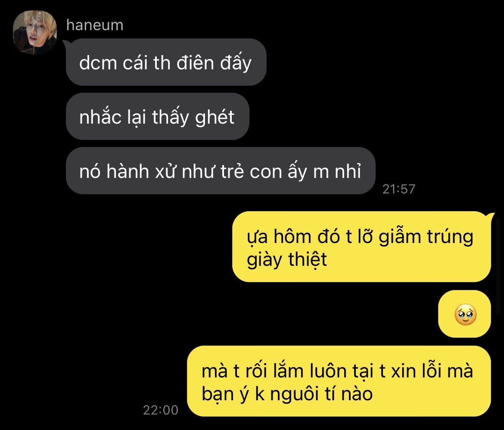Screen dimensions: 504x430
Task: Click the yellow bubble background beside the emoji
Action: [448, 314]
